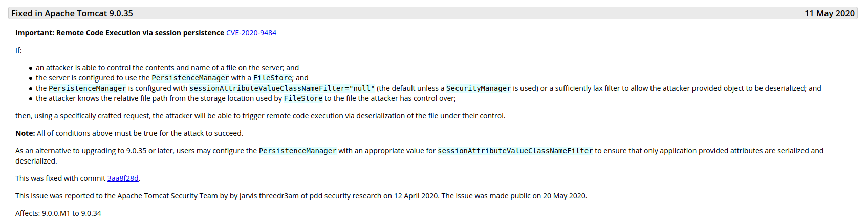Click the "Affects: 9.0.0.M1 to 9.0.34" line
The width and height of the screenshot is (868, 223).
pyautogui.click(x=58, y=213)
